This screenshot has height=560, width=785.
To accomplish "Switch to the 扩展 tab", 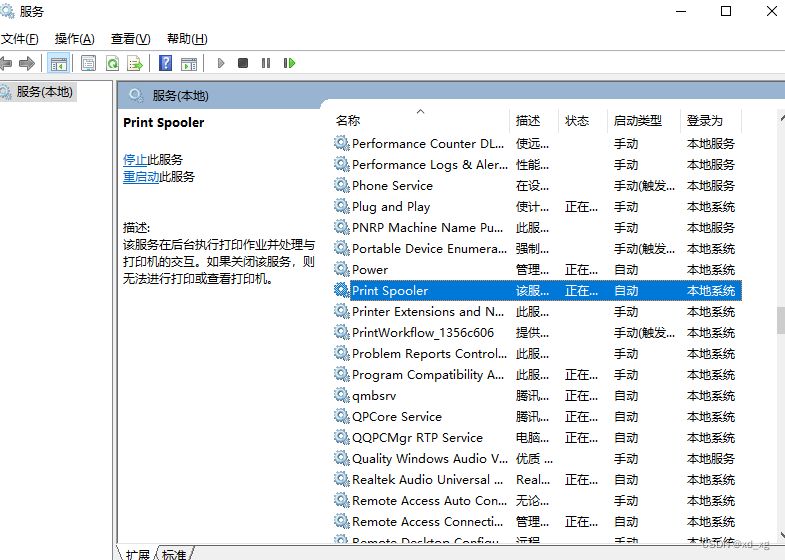I will tap(137, 554).
